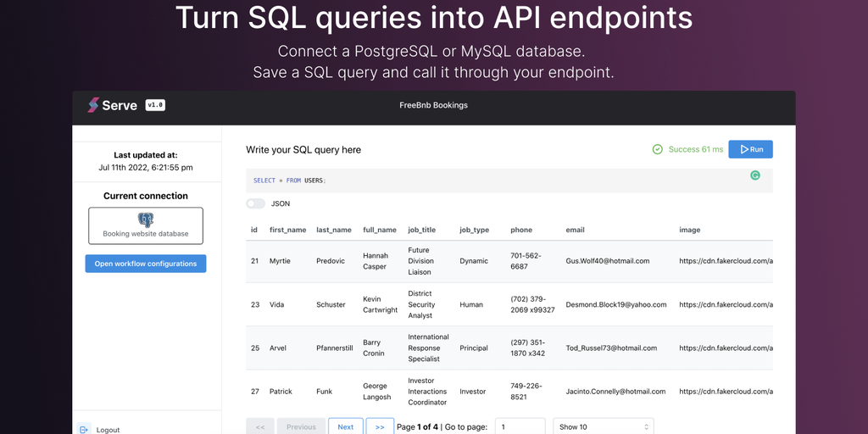Click the green Grammarly icon in editor
Screen dimensions: 868x434
[755, 175]
